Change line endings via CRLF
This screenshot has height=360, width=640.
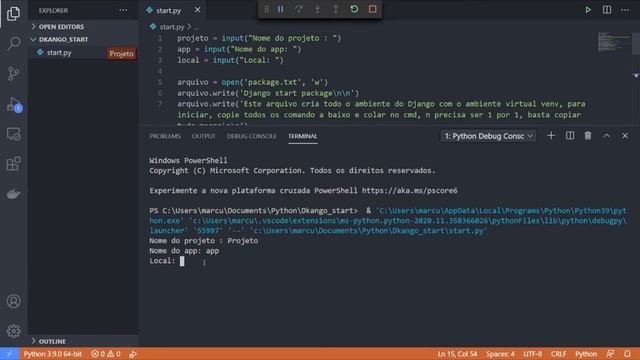point(558,354)
